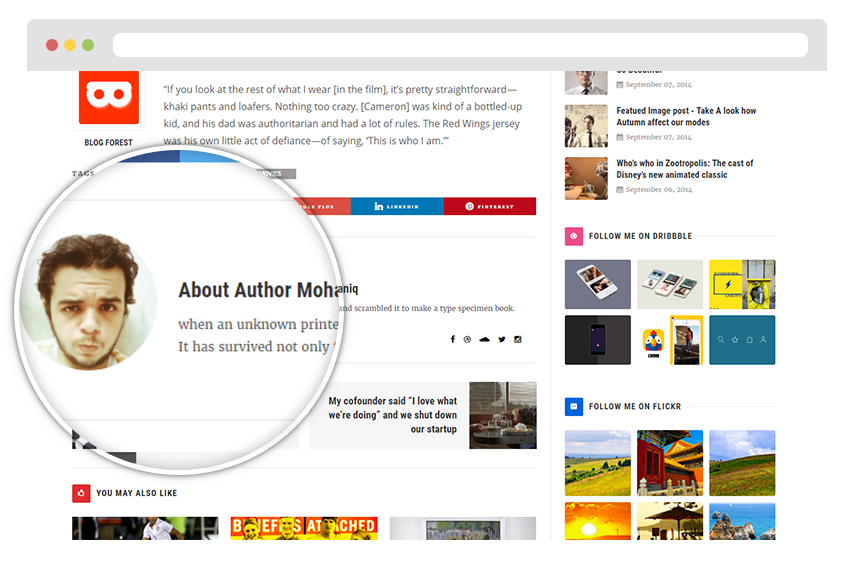Open Flickr photo of red Chinese temple
858x562 pixels.
point(670,463)
